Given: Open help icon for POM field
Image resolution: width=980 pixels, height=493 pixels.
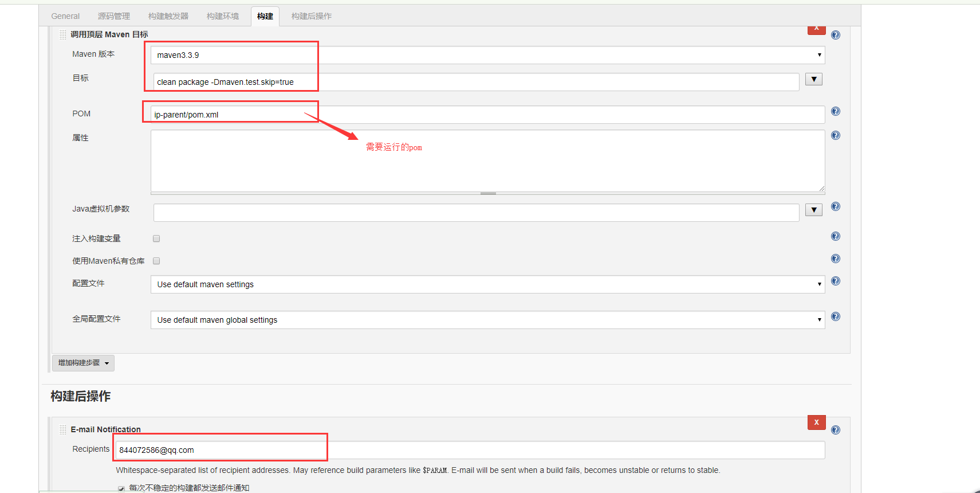Looking at the screenshot, I should [x=836, y=111].
